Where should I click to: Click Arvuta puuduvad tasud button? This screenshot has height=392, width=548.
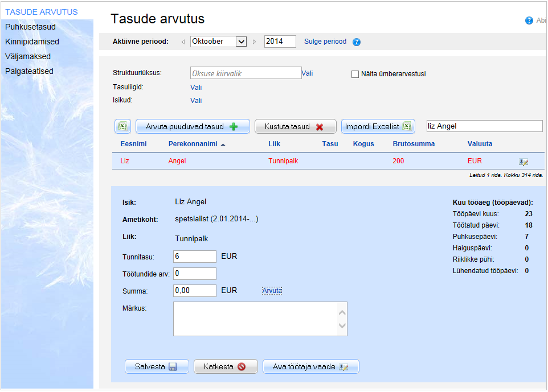[x=192, y=126]
